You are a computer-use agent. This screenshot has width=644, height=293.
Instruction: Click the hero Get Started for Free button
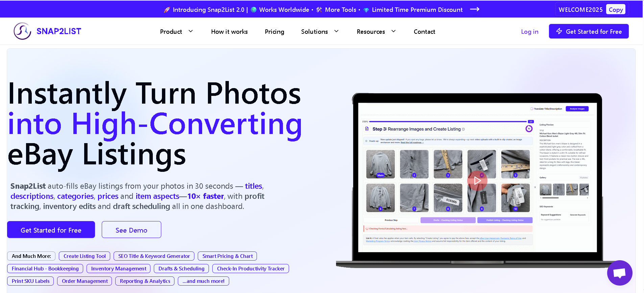(51, 230)
